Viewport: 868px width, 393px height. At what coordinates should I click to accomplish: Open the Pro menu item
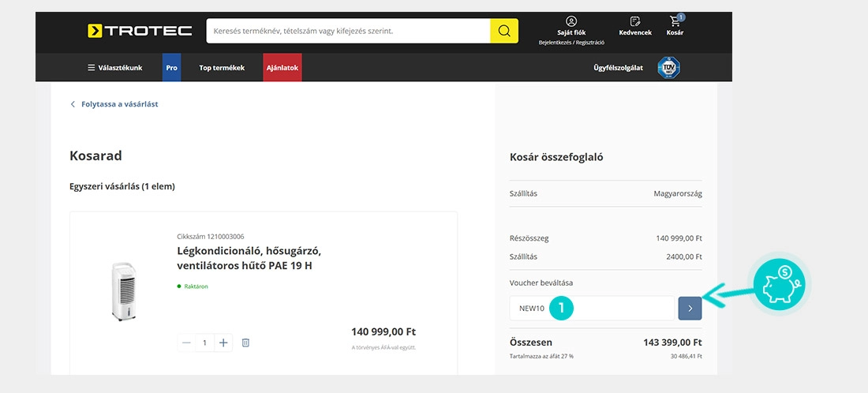(171, 68)
